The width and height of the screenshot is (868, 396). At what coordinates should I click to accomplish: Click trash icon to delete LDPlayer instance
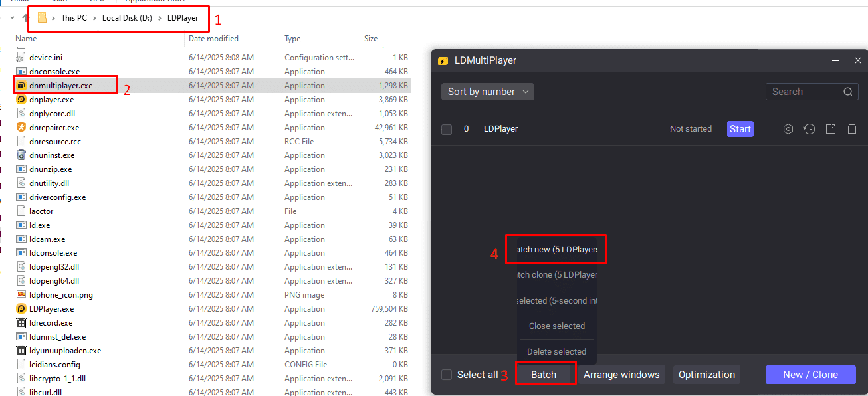pos(852,129)
